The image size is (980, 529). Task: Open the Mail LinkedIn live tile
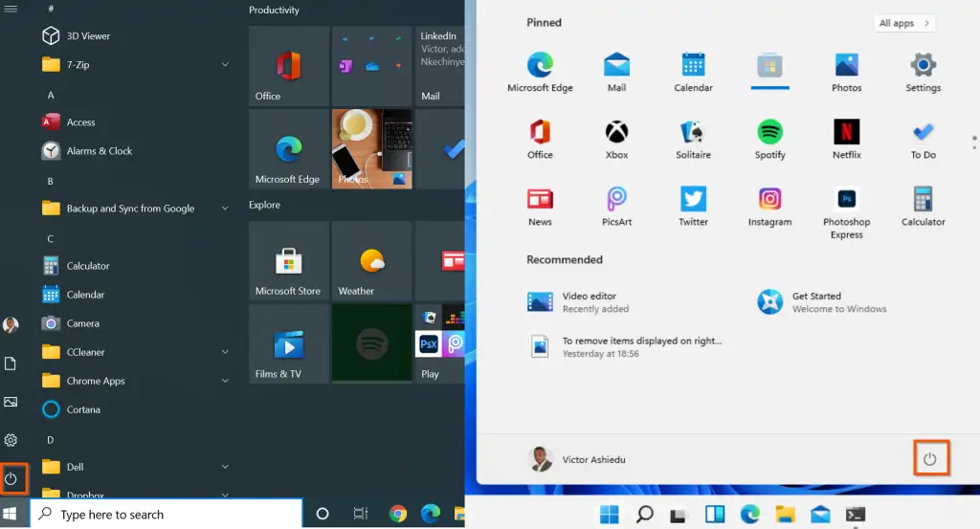(x=440, y=66)
